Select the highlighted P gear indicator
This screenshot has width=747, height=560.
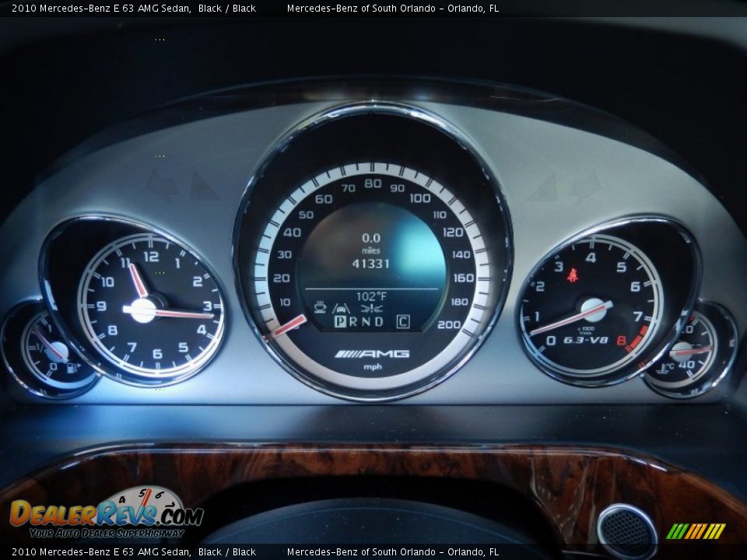pos(340,321)
